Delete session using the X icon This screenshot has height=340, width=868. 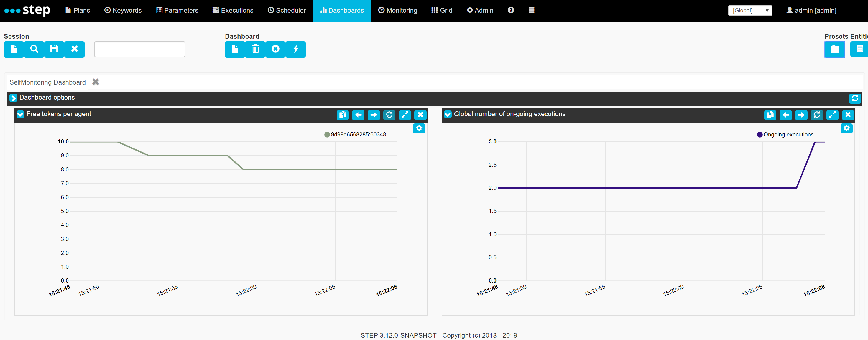coord(75,49)
